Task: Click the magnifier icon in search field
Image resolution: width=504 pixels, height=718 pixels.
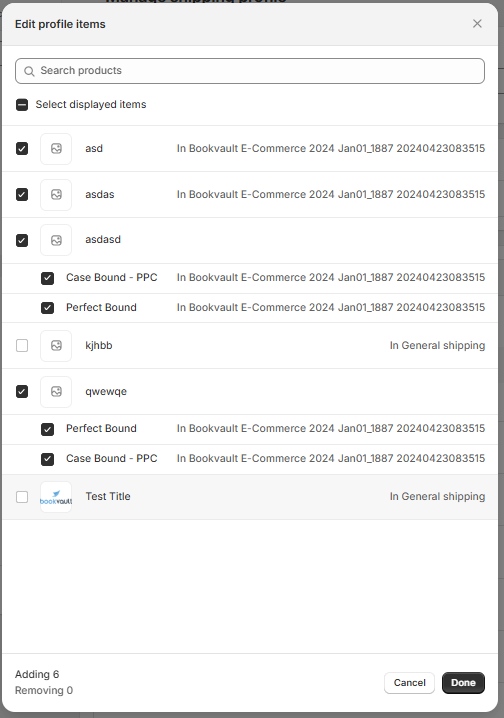Action: (29, 71)
